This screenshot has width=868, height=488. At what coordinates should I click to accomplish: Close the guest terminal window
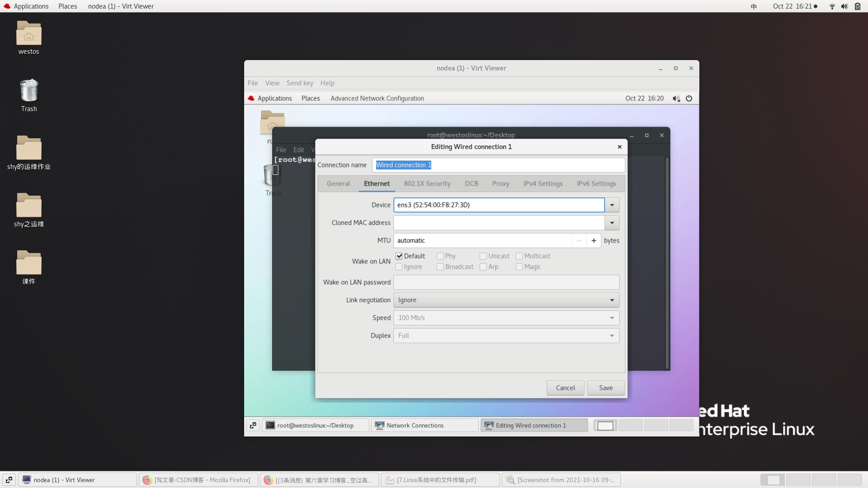click(662, 135)
